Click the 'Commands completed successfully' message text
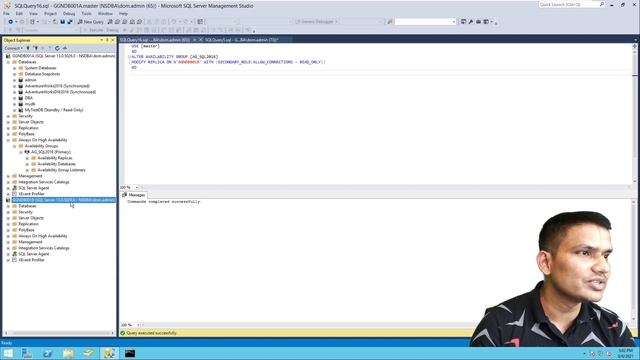 coord(164,202)
